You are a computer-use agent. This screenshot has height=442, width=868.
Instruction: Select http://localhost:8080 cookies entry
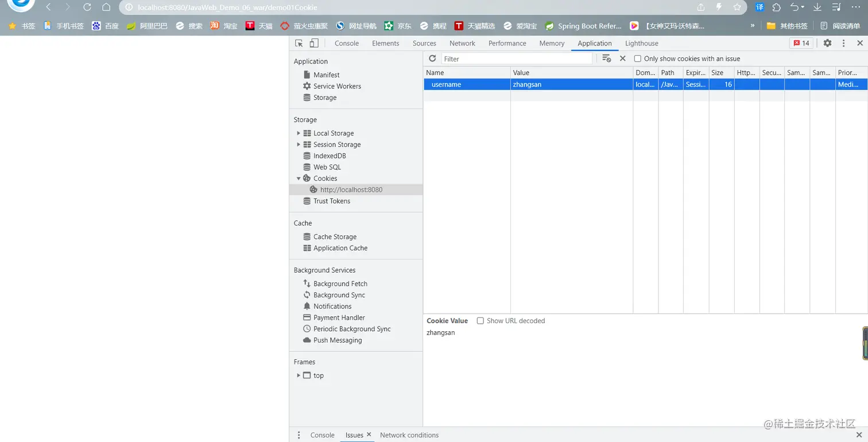[x=351, y=189]
